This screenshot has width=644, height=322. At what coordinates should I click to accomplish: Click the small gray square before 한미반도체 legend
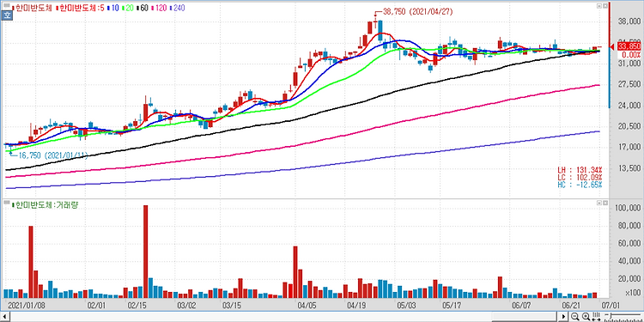(x=7, y=5)
